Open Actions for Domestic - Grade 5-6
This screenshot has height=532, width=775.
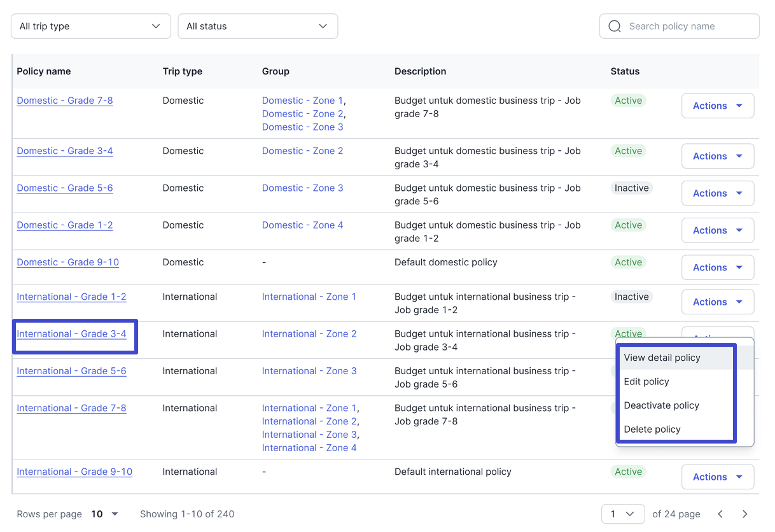pyautogui.click(x=717, y=193)
